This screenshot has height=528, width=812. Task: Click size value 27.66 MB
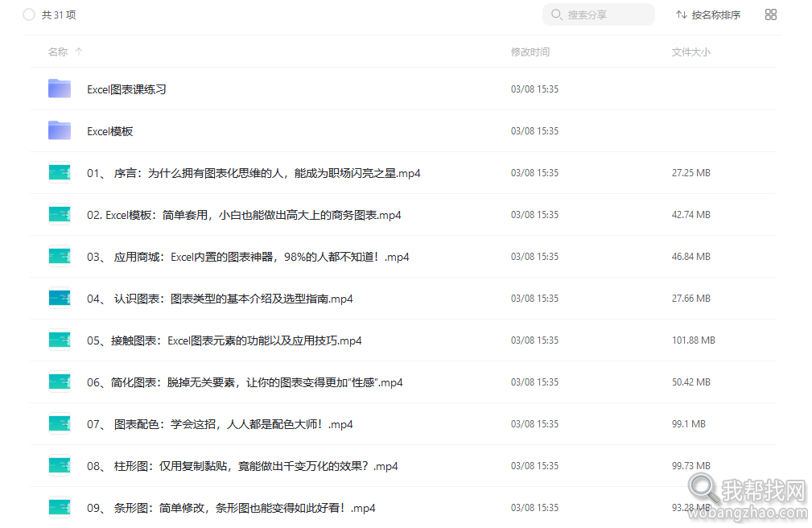(690, 299)
